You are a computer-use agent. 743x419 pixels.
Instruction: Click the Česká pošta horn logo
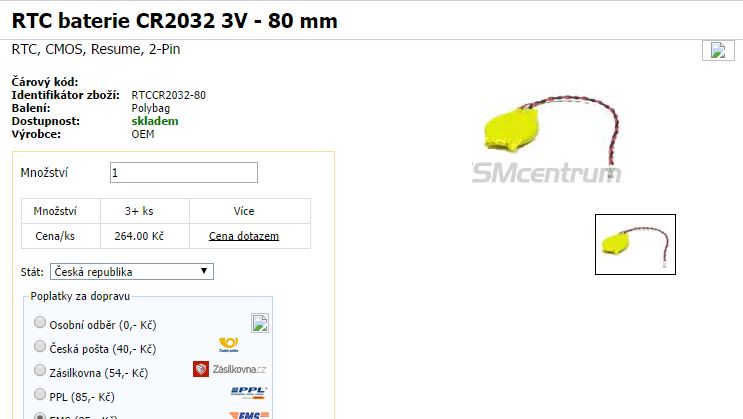coord(229,345)
